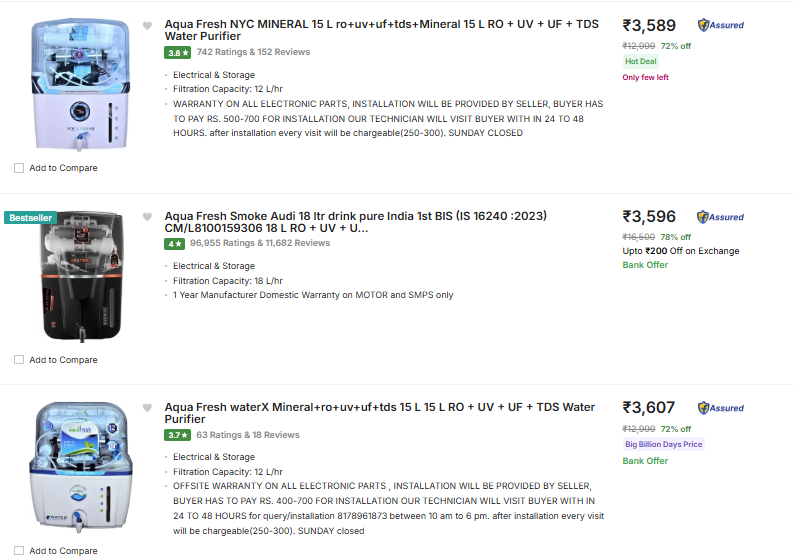Viewport: 793px width, 556px height.
Task: Click the Assured badge beside ₹3,596
Action: pos(720,217)
